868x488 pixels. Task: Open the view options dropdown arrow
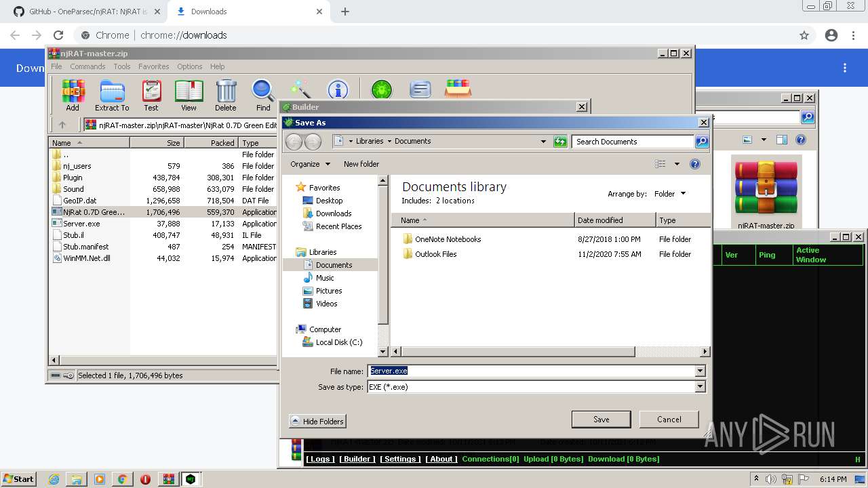[677, 164]
